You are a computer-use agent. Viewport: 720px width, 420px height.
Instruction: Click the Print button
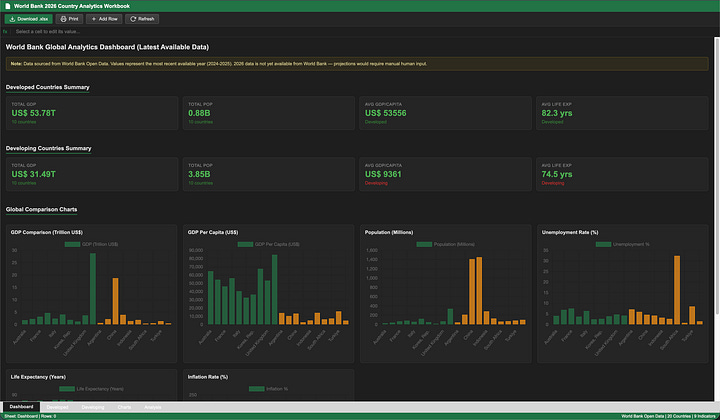coord(69,19)
